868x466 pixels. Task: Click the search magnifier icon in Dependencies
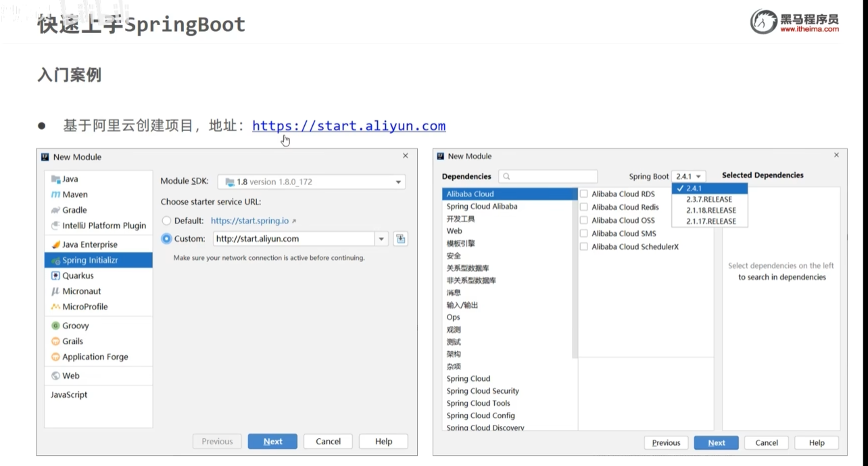506,176
